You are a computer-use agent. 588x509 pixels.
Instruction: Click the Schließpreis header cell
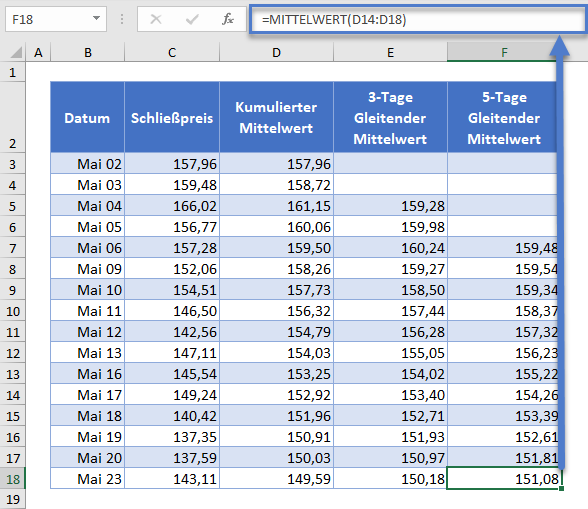(x=172, y=117)
